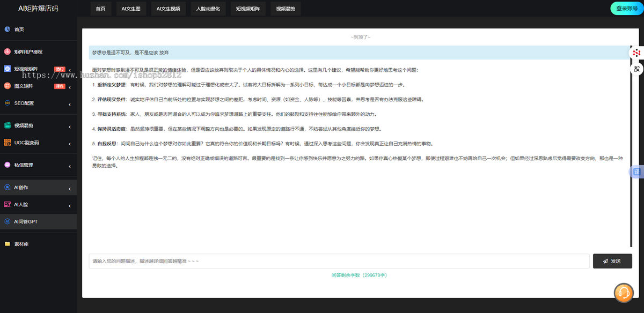The image size is (644, 313).
Task: Click the highlighted question 梦想总是遥不可及
Action: [x=358, y=53]
